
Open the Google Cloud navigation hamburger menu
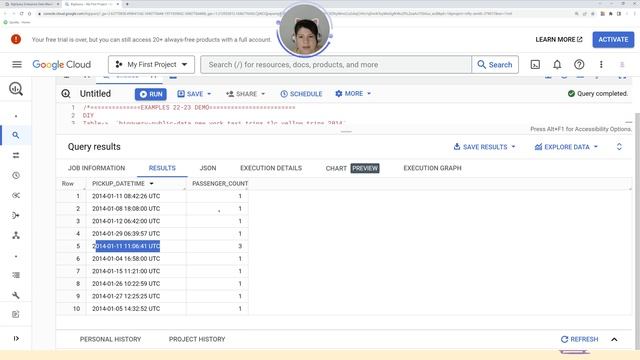(x=17, y=64)
